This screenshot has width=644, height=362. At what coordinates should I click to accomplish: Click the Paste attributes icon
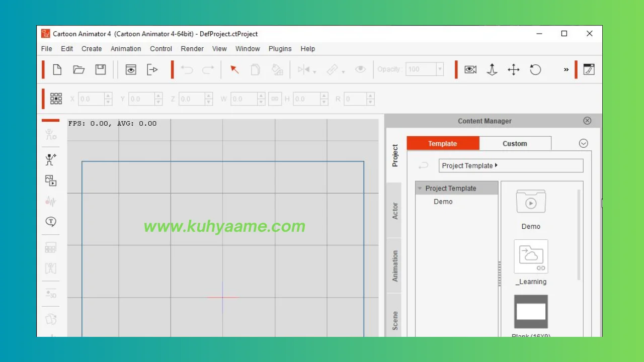click(277, 69)
